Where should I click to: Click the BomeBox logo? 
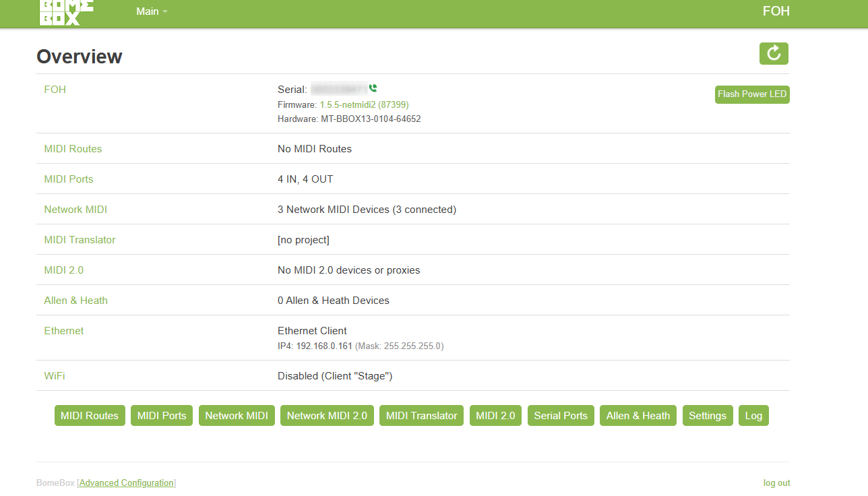coord(66,12)
